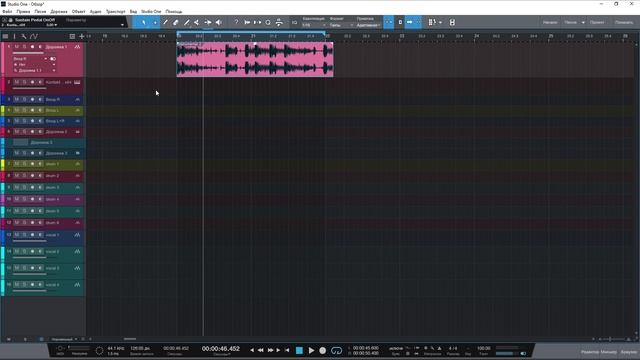
Task: Select the Bend tool
Action: [208, 22]
